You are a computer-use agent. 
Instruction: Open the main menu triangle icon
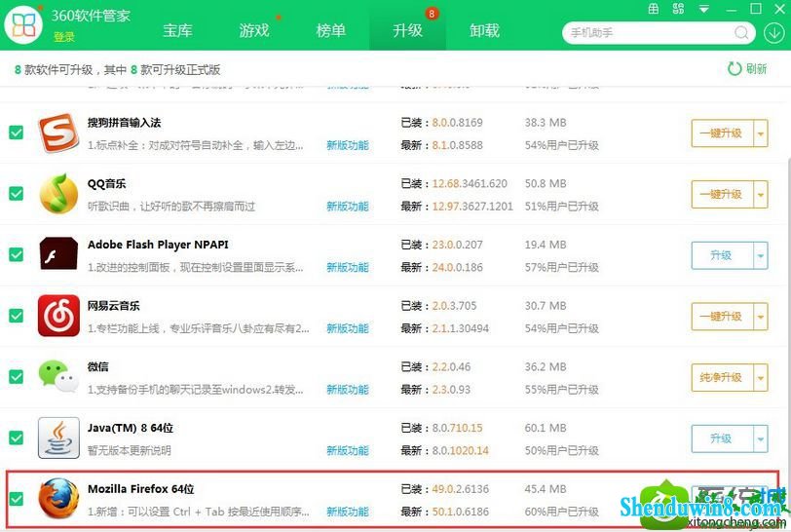click(x=704, y=9)
